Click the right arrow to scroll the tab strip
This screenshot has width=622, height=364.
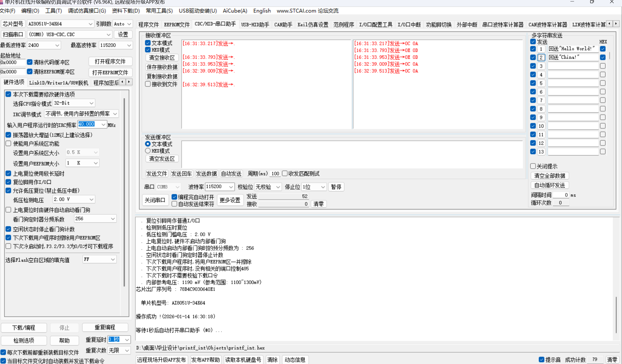[x=617, y=23]
